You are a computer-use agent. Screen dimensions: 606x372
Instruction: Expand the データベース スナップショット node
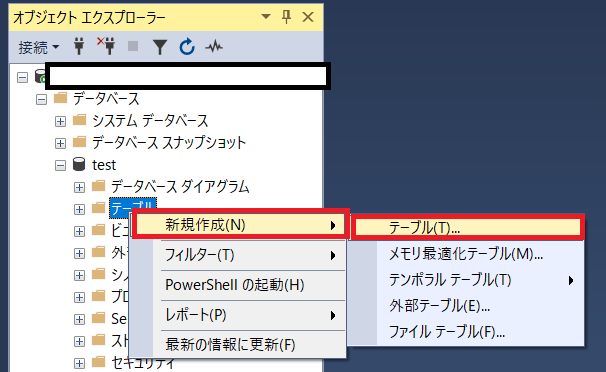60,143
